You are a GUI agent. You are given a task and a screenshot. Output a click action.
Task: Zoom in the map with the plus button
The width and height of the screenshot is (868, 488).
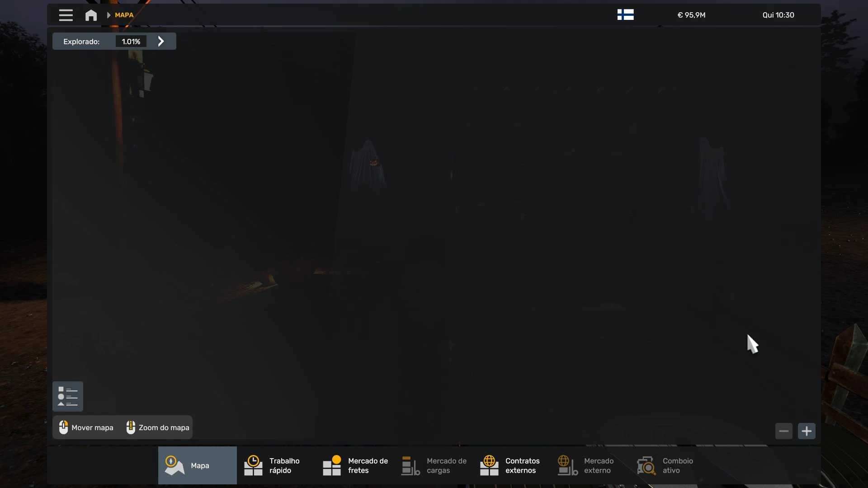[807, 431]
